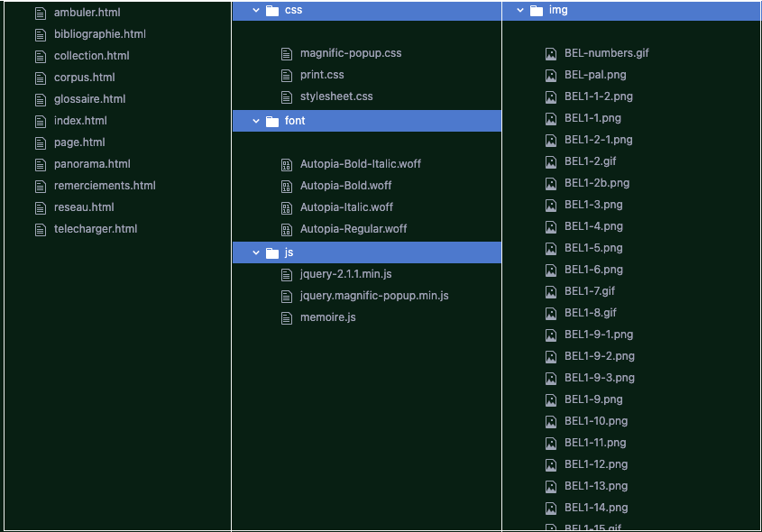Select index.html in the file list
762x532 pixels.
point(80,121)
